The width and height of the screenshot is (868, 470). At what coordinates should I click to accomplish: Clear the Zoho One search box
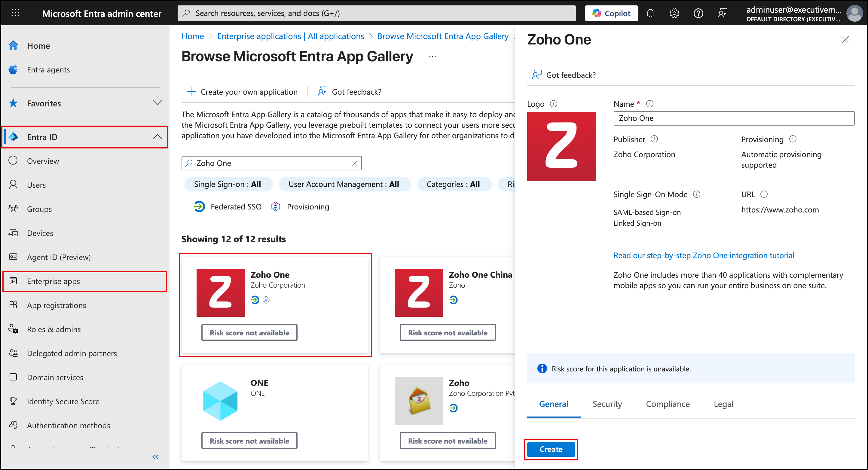pyautogui.click(x=354, y=163)
